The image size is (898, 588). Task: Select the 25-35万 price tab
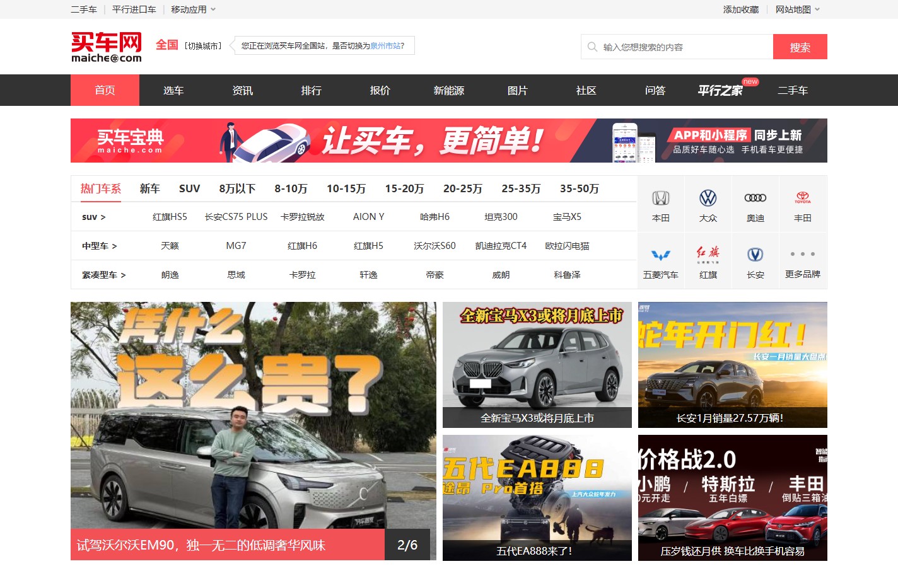click(521, 188)
